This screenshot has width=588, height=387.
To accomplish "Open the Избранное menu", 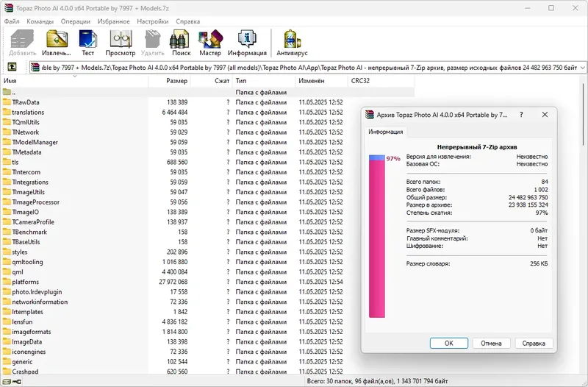I will click(114, 21).
